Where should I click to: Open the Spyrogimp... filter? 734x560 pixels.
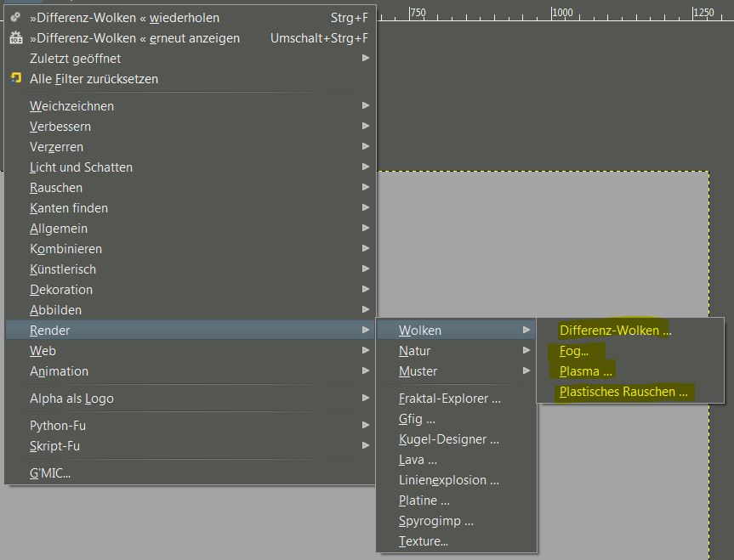tap(435, 521)
